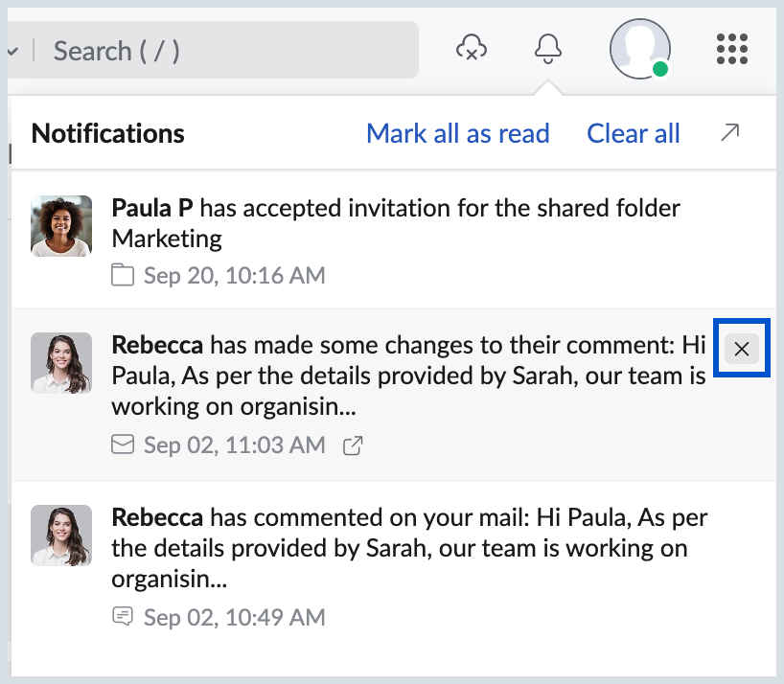Click Paula P's profile photo
The image size is (784, 684).
coord(61,226)
